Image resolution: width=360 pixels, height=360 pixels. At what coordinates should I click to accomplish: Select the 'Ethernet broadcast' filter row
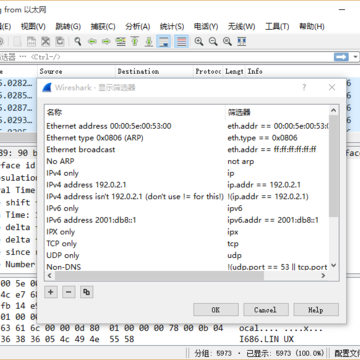pyautogui.click(x=187, y=149)
